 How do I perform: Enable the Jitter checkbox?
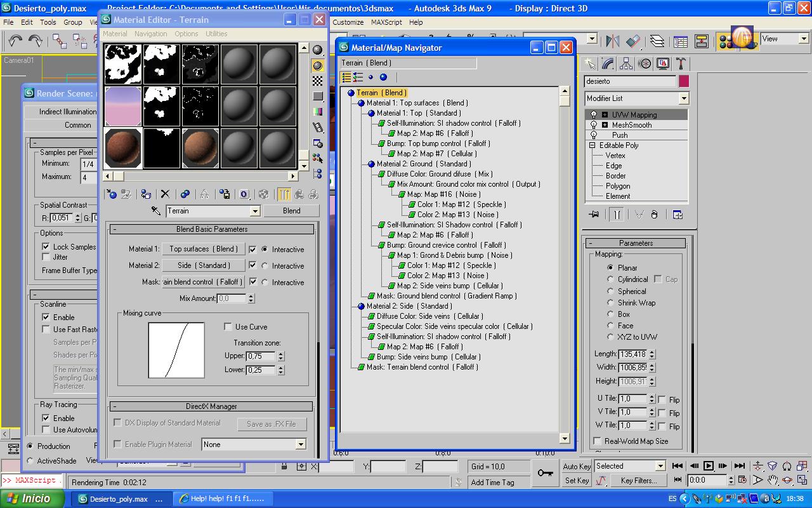click(x=46, y=257)
